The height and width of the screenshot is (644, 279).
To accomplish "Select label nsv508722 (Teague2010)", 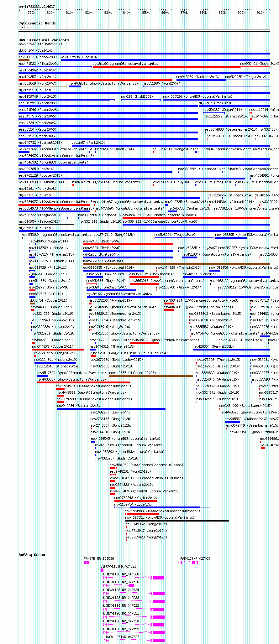I will [39, 215].
